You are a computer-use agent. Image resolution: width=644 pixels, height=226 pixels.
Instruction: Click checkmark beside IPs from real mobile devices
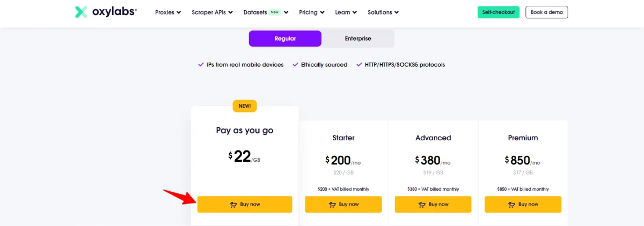[201, 65]
